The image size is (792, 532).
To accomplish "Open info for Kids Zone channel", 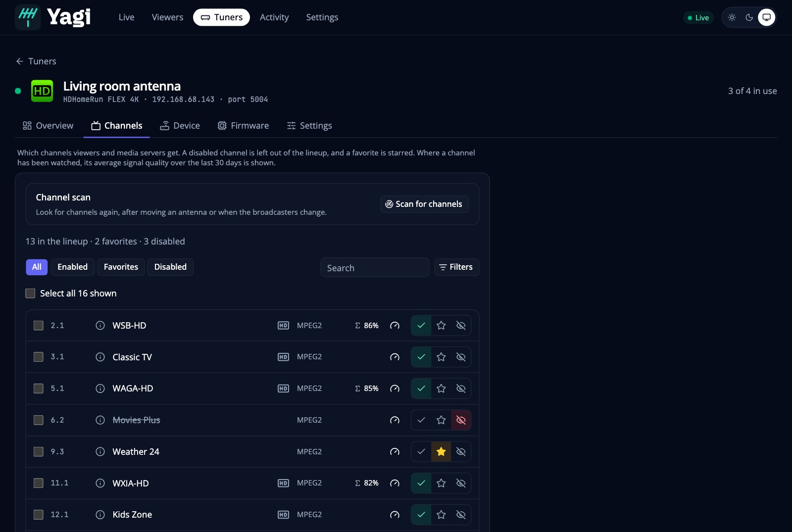I will (x=100, y=515).
